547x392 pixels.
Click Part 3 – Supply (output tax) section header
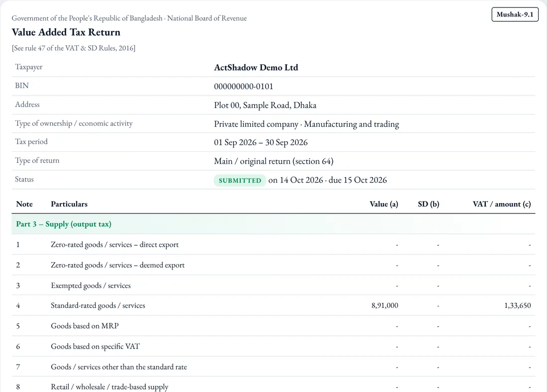coord(273,224)
